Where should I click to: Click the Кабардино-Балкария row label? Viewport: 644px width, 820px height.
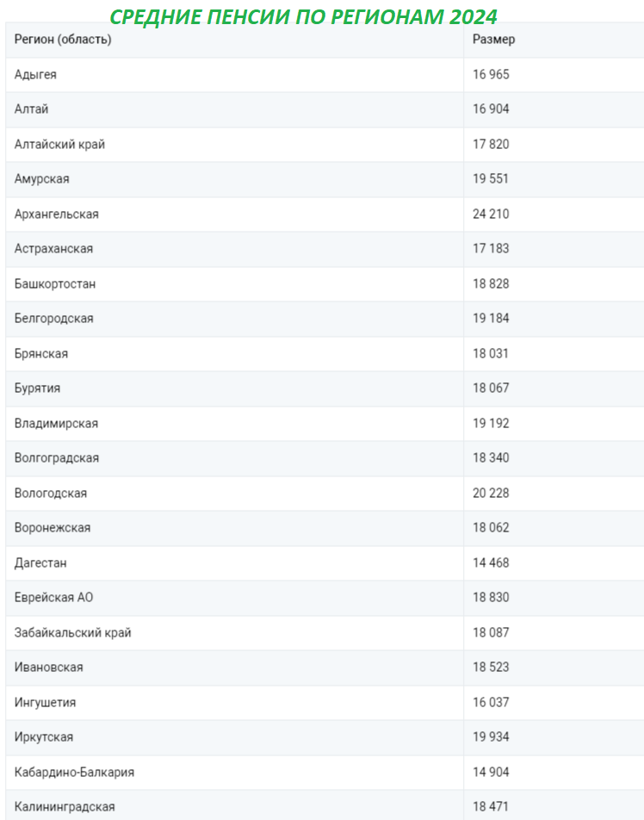click(74, 773)
